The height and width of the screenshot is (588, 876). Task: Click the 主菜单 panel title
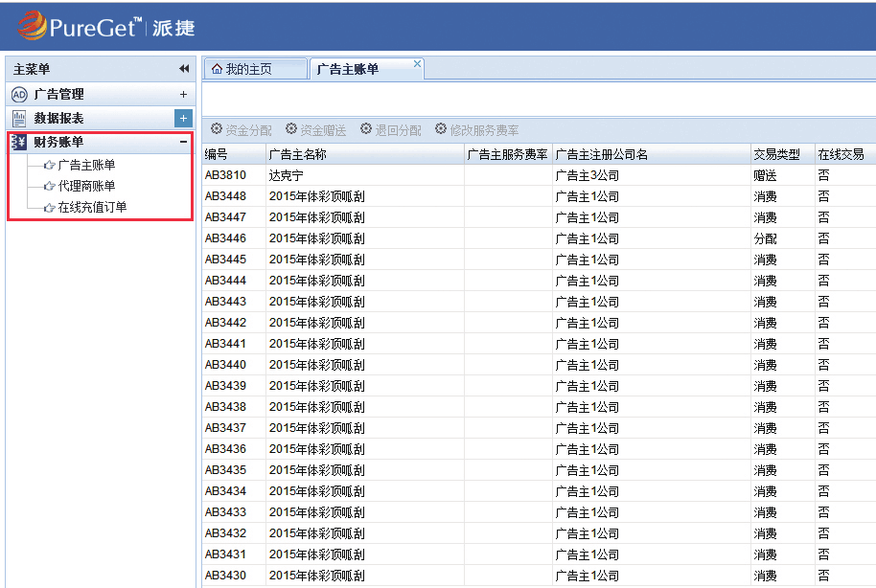[32, 69]
